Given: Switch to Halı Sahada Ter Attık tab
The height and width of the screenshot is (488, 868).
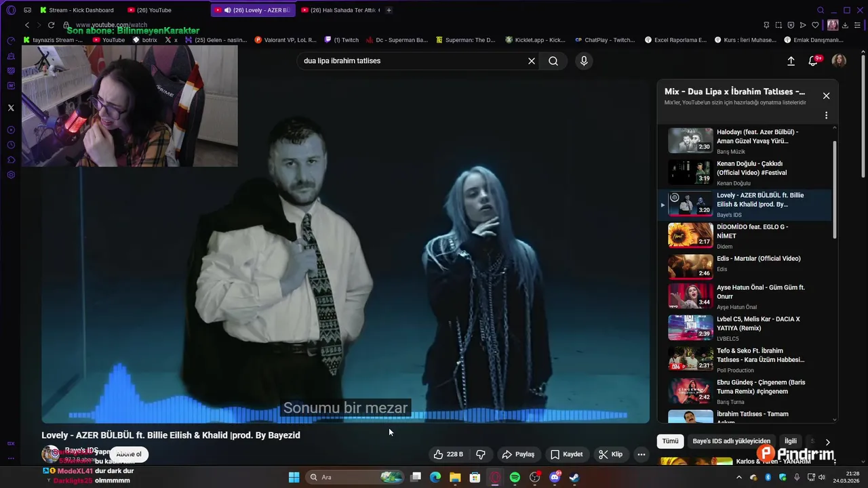Looking at the screenshot, I should 340,10.
